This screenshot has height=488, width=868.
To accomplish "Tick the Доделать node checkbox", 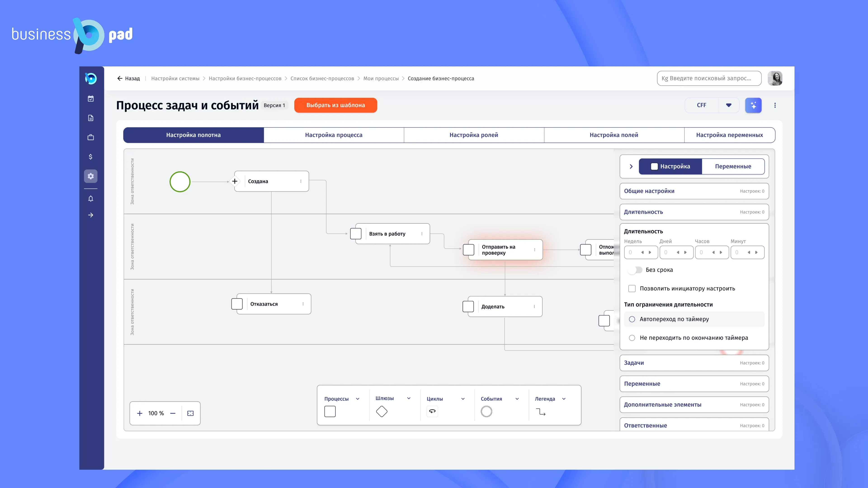I will [x=468, y=307].
